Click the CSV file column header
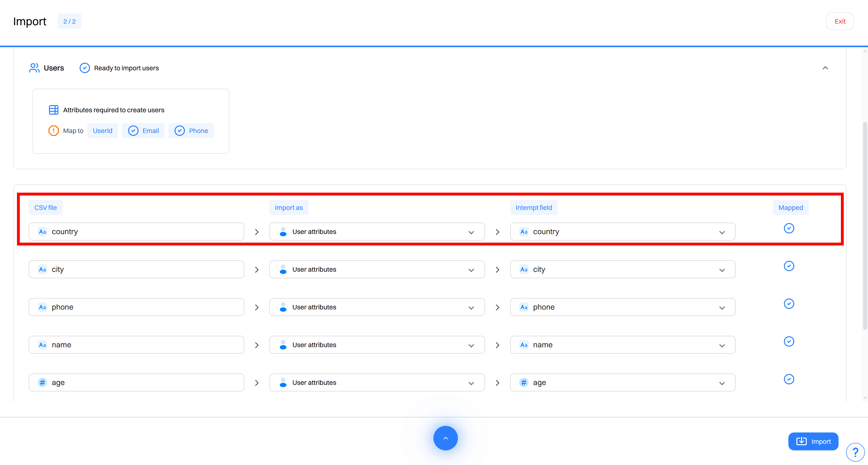The image size is (868, 465). pyautogui.click(x=45, y=208)
